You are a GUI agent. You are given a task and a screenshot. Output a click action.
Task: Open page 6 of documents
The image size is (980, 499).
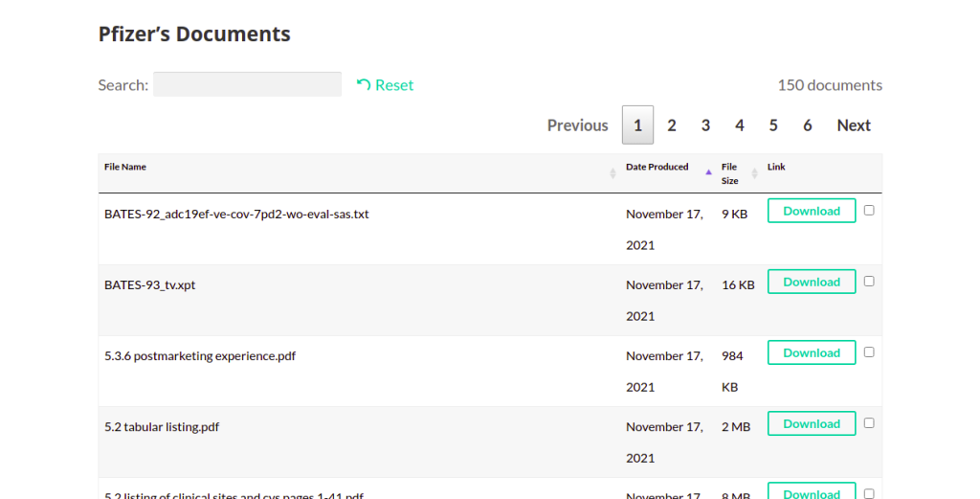pos(808,125)
